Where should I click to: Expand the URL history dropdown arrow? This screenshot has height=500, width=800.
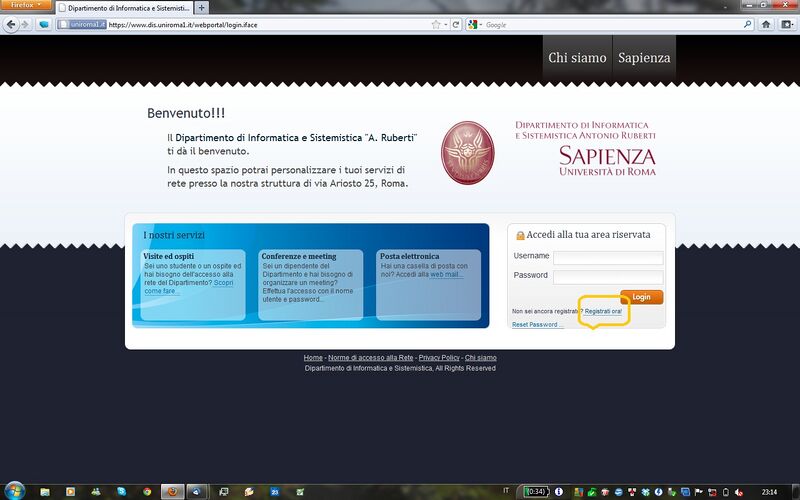pos(445,24)
